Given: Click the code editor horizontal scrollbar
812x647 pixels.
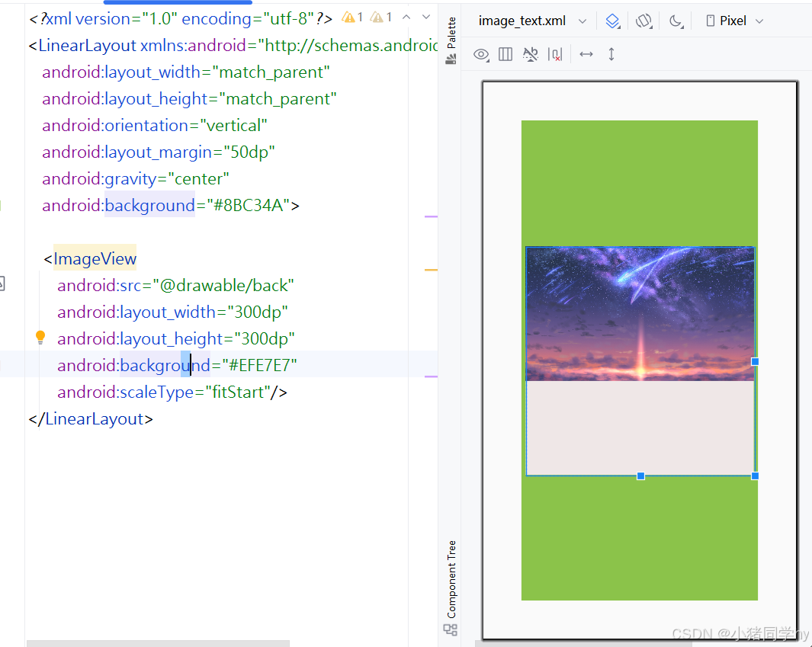Looking at the screenshot, I should coord(158,643).
